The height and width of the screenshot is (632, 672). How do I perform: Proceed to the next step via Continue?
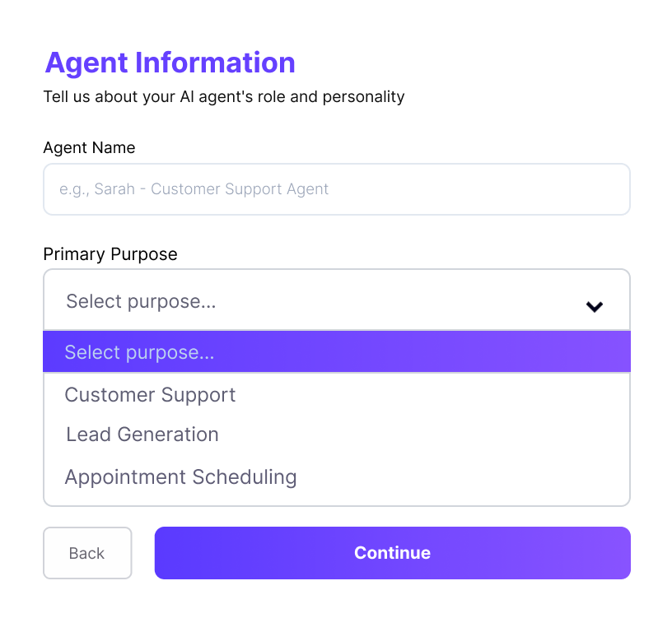click(x=392, y=553)
